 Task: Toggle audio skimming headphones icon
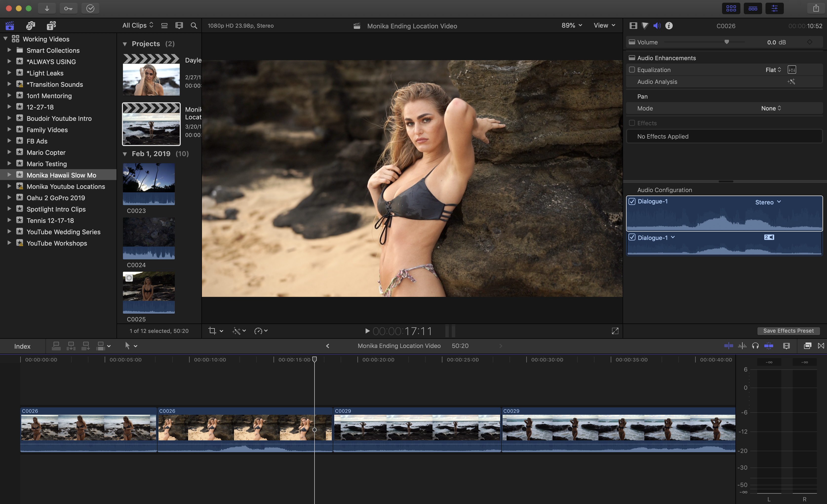(x=755, y=346)
